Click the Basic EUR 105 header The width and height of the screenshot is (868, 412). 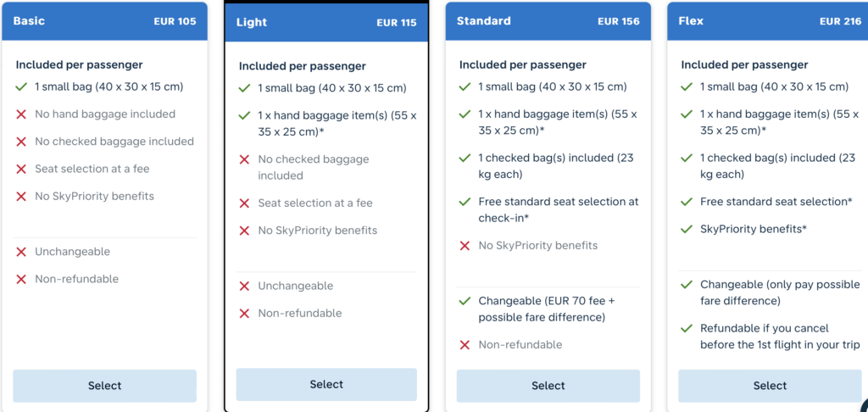[104, 21]
